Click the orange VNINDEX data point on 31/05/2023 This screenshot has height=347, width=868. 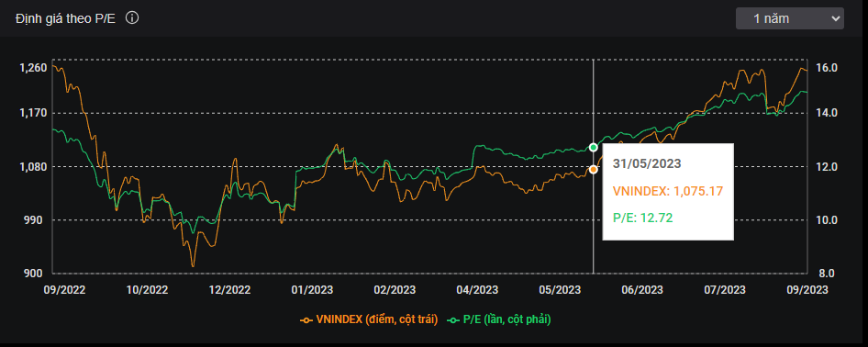[594, 169]
